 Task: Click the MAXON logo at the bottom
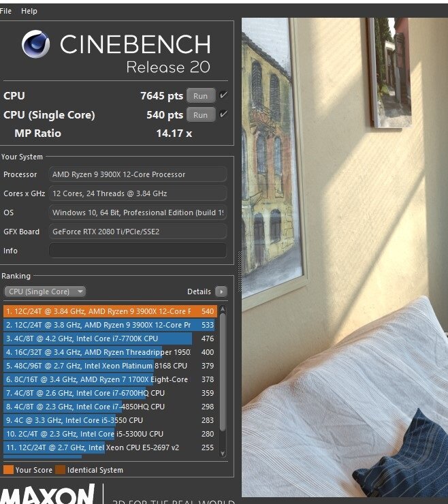tap(48, 494)
